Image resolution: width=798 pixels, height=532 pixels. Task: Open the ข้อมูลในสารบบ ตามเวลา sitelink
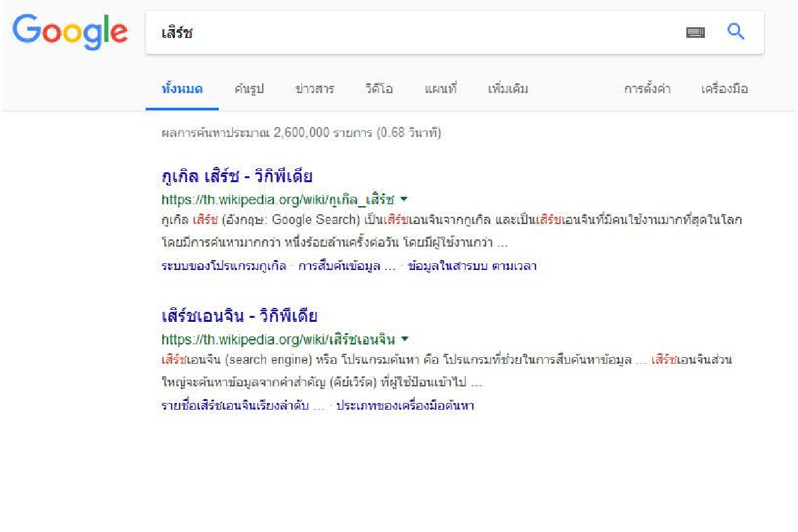tap(472, 266)
